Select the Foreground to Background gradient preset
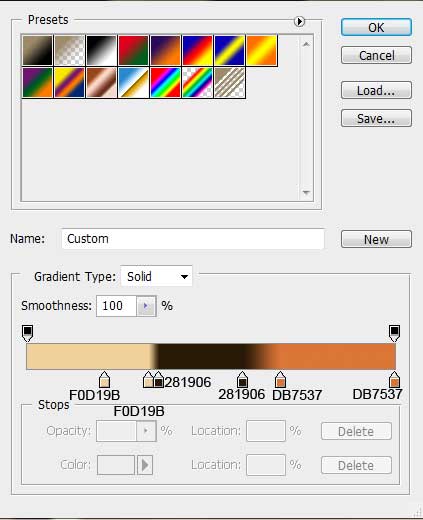 tap(37, 50)
